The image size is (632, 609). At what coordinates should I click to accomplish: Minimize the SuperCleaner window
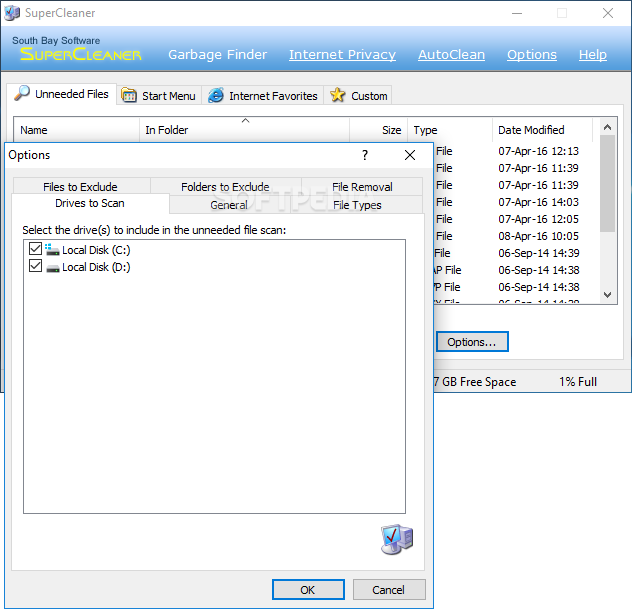pyautogui.click(x=517, y=13)
